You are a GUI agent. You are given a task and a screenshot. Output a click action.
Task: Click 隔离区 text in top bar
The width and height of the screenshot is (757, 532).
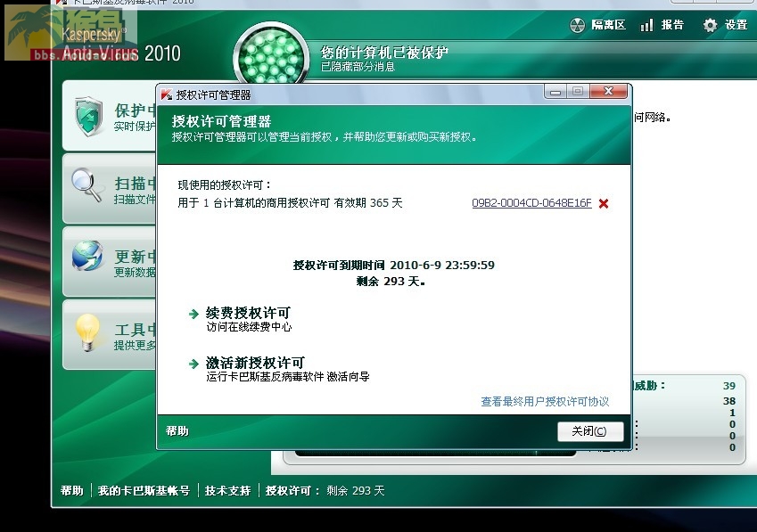[609, 25]
